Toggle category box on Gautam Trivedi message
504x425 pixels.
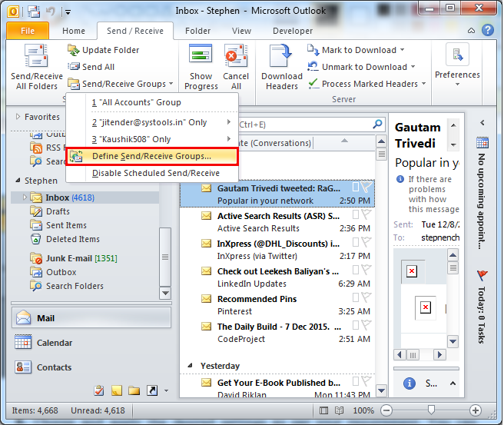click(x=356, y=187)
